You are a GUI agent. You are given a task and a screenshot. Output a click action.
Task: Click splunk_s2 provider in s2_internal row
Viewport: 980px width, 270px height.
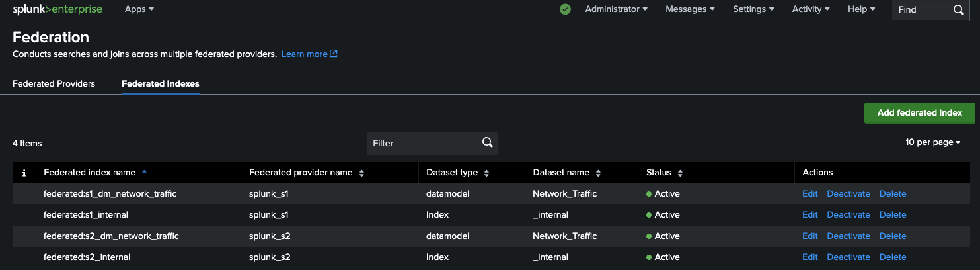(x=270, y=257)
